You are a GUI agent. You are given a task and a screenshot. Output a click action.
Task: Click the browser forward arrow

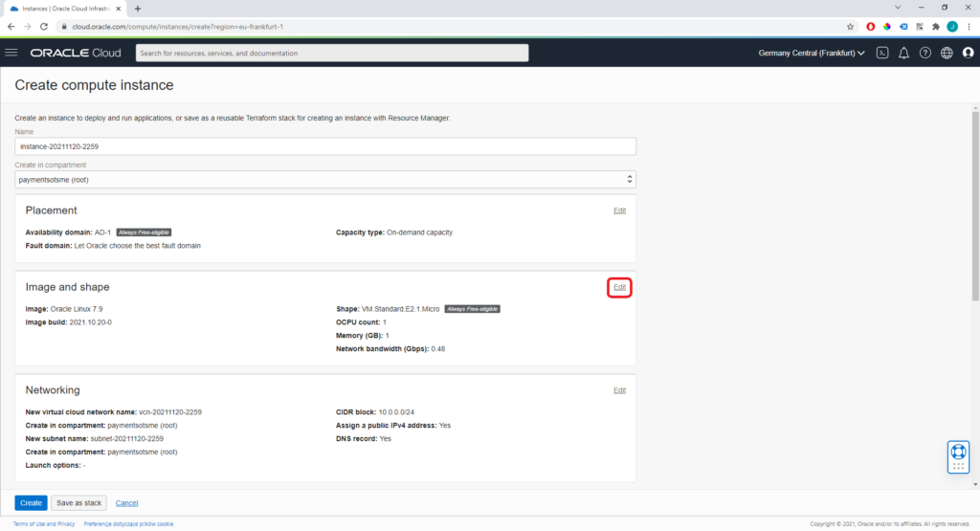tap(27, 27)
